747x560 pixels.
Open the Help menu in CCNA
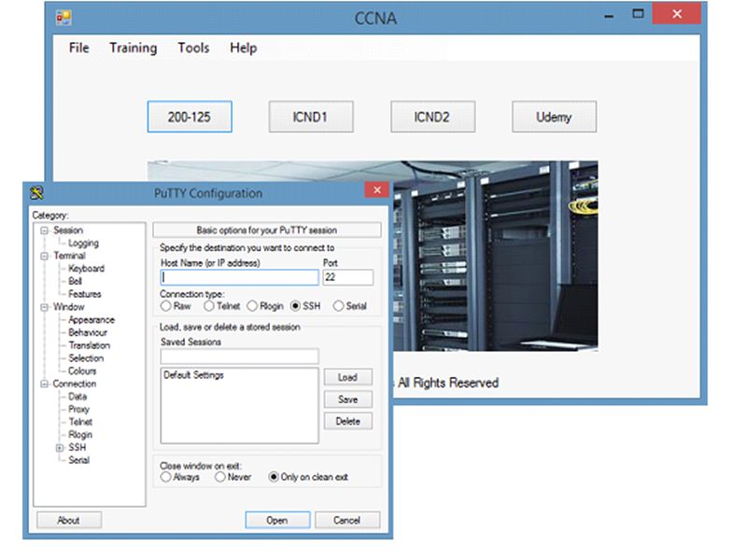[x=244, y=48]
